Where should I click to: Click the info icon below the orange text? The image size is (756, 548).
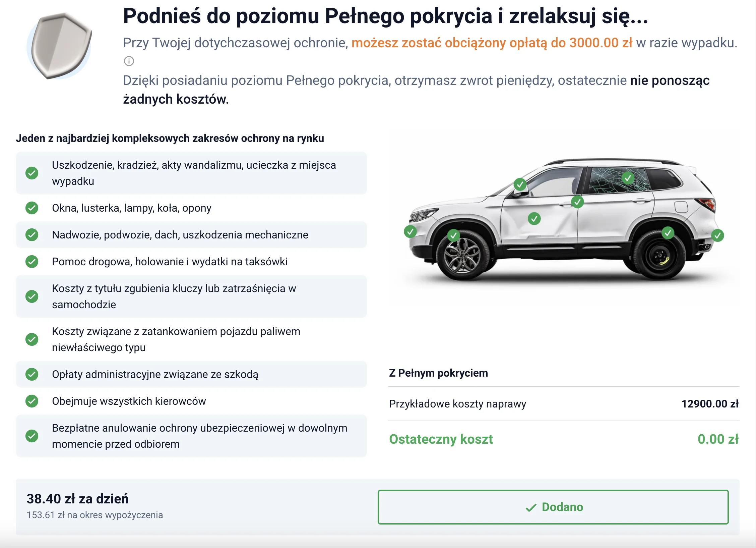click(129, 62)
